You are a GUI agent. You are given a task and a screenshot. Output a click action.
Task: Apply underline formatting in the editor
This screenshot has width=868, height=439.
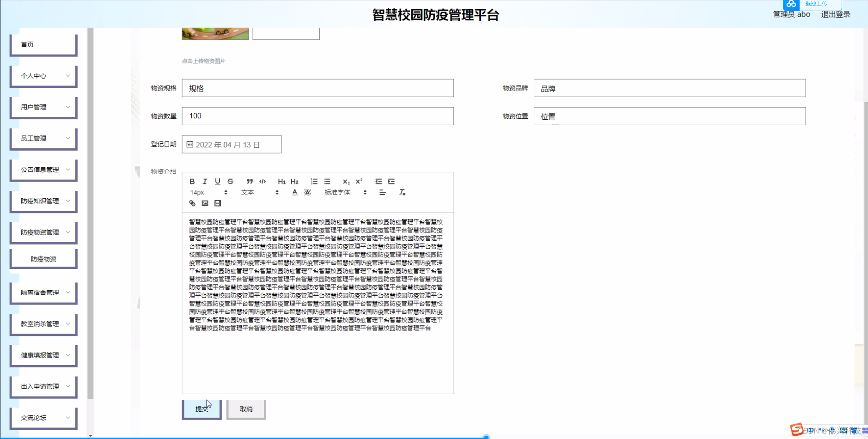(218, 181)
